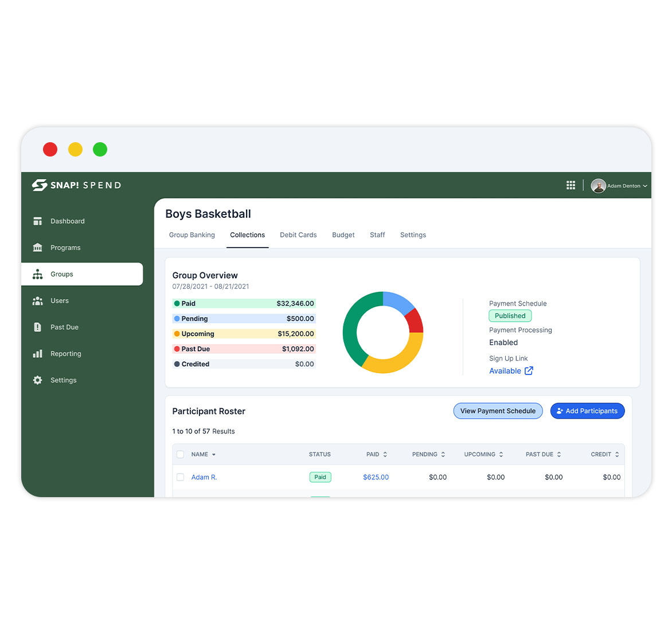672x625 pixels.
Task: Toggle the select-all checkbox in roster header
Action: 181,454
